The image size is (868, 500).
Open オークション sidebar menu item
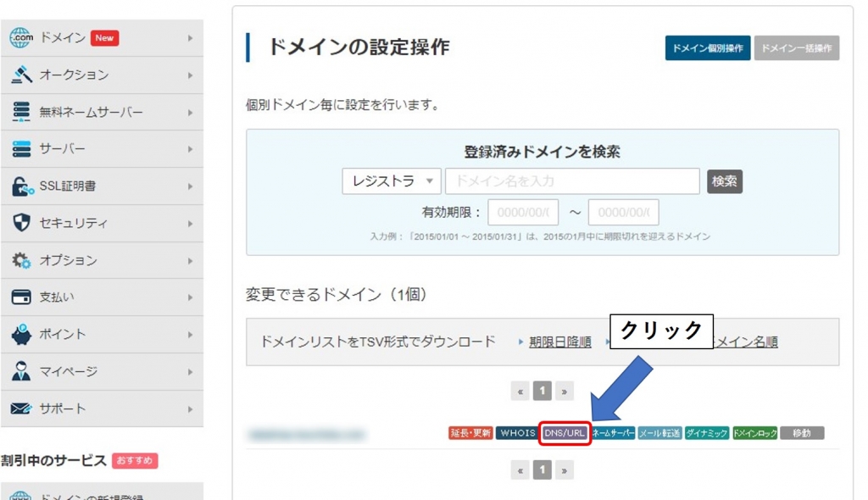pyautogui.click(x=102, y=75)
